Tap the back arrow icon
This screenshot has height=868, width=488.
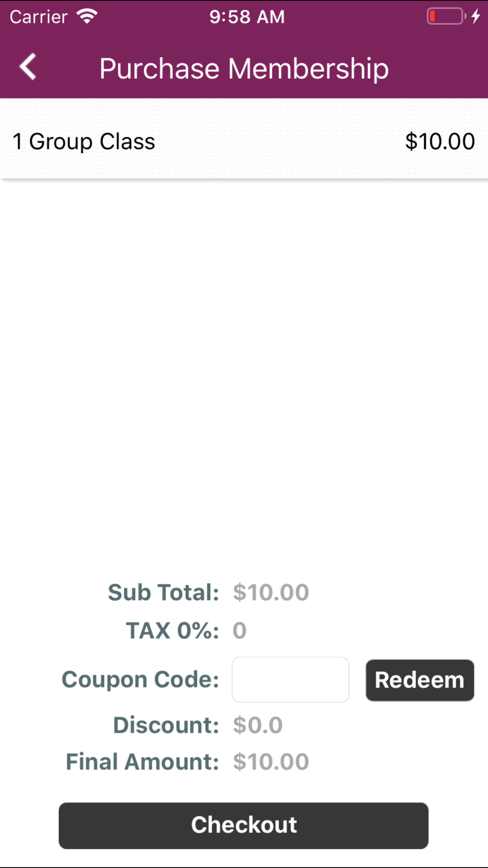28,67
